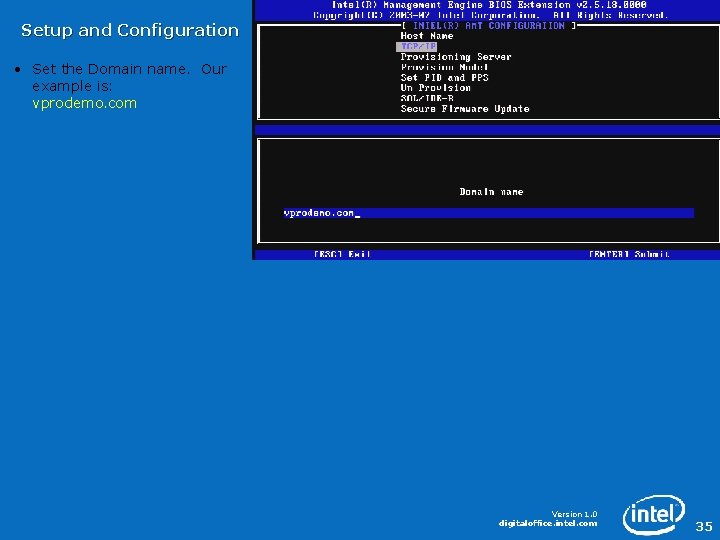Click the Intel AMT Configuration title
The width and height of the screenshot is (720, 540).
pyautogui.click(x=489, y=26)
